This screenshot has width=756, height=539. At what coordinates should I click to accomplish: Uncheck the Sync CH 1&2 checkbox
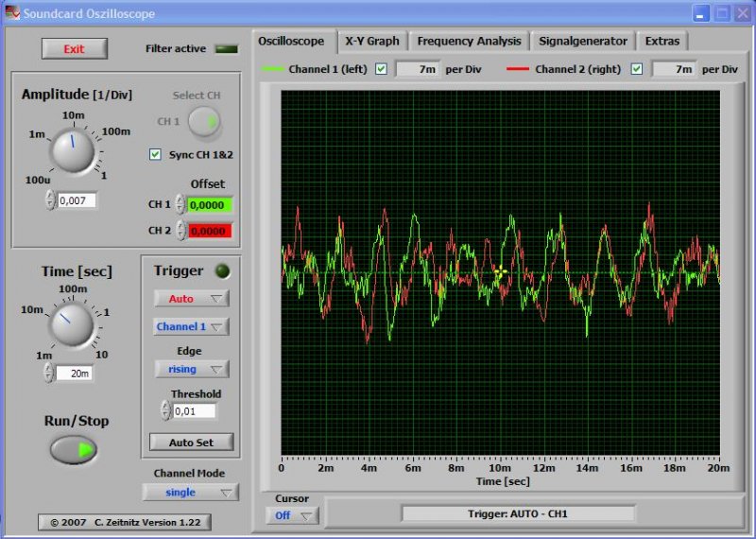(x=155, y=154)
